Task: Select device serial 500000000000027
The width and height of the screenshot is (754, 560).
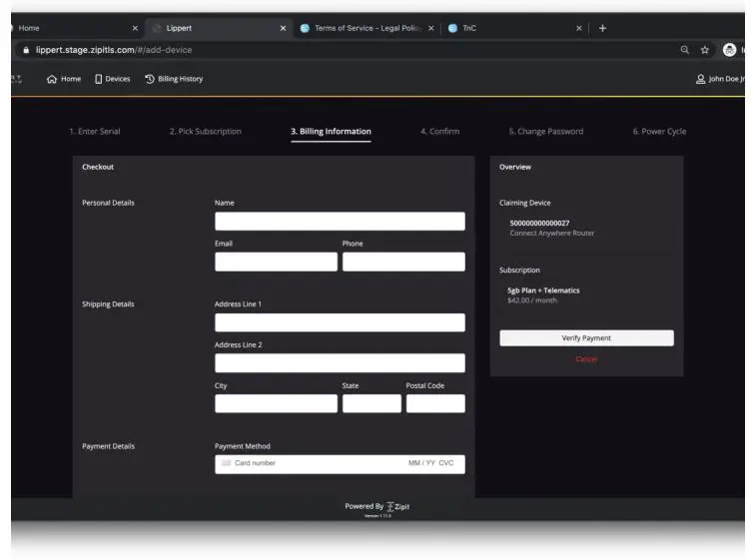Action: pyautogui.click(x=539, y=223)
